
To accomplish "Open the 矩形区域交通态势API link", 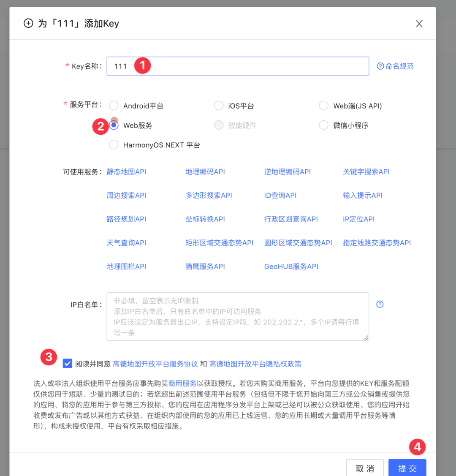I will click(x=220, y=243).
